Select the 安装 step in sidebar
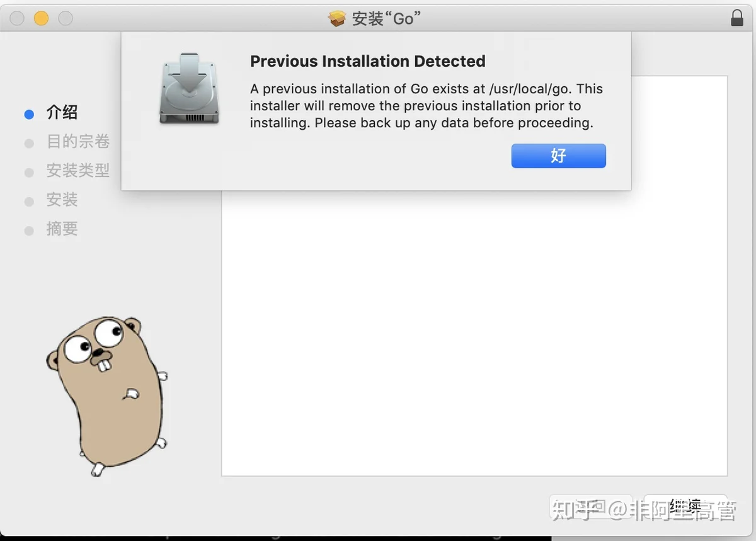 pyautogui.click(x=62, y=200)
